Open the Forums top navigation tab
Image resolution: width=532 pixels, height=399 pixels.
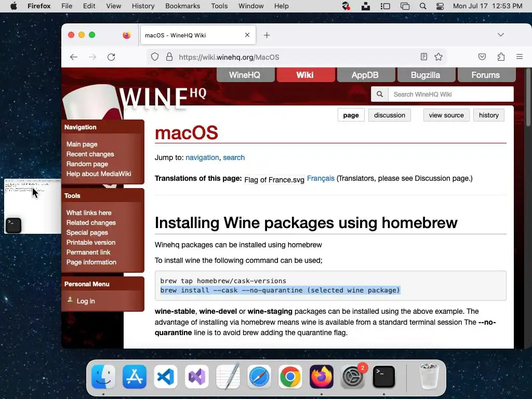click(486, 75)
